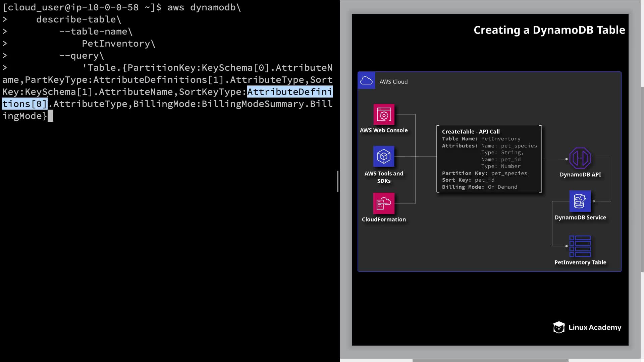Click the DynamoDB Service icon
The width and height of the screenshot is (644, 362).
coord(580,201)
